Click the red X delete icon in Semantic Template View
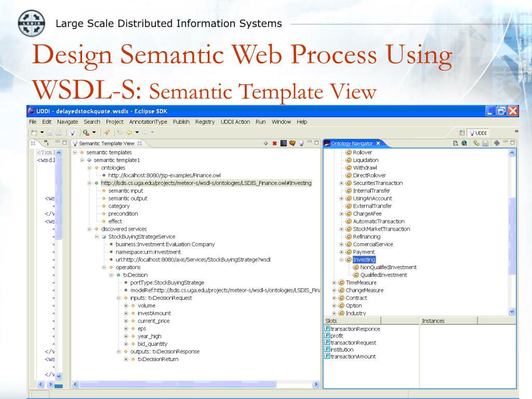Viewport: 532px width, 399px height. coord(274,143)
